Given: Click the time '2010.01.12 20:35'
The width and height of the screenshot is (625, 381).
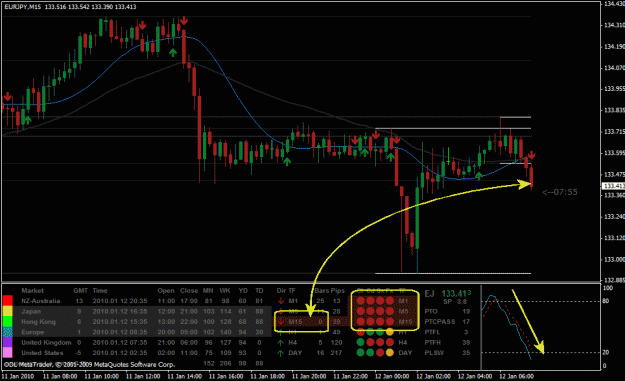Looking at the screenshot, I should point(120,301).
